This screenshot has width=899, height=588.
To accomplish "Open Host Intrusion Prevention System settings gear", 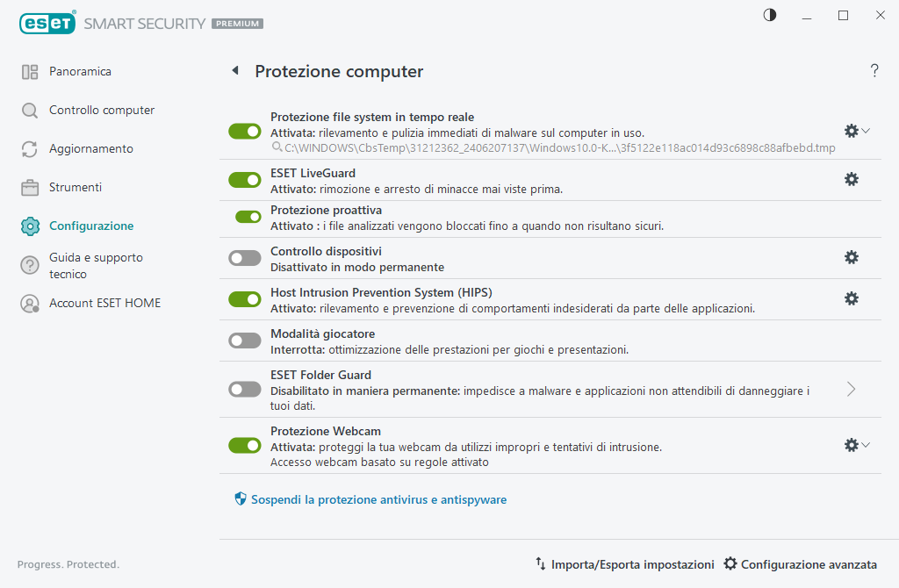I will pos(851,298).
